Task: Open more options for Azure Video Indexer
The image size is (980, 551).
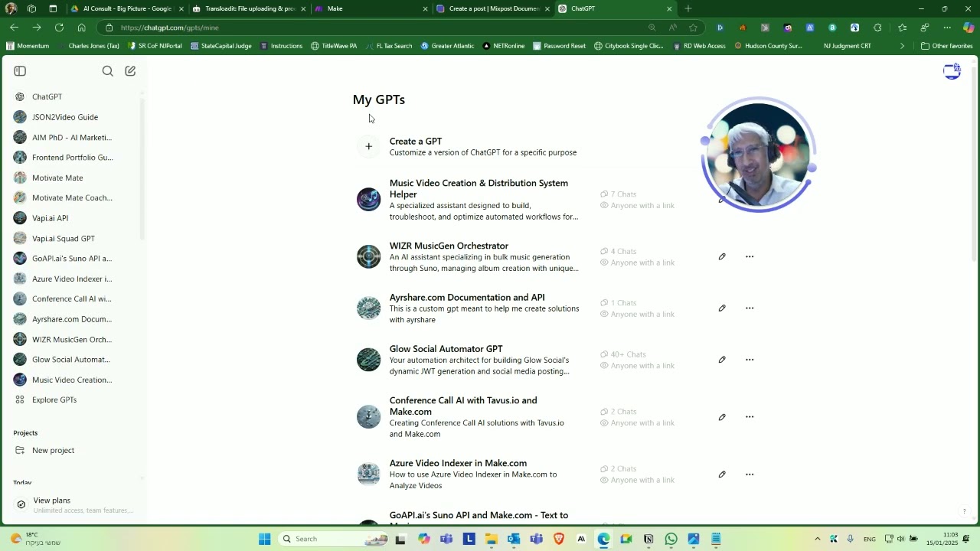Action: pyautogui.click(x=750, y=474)
